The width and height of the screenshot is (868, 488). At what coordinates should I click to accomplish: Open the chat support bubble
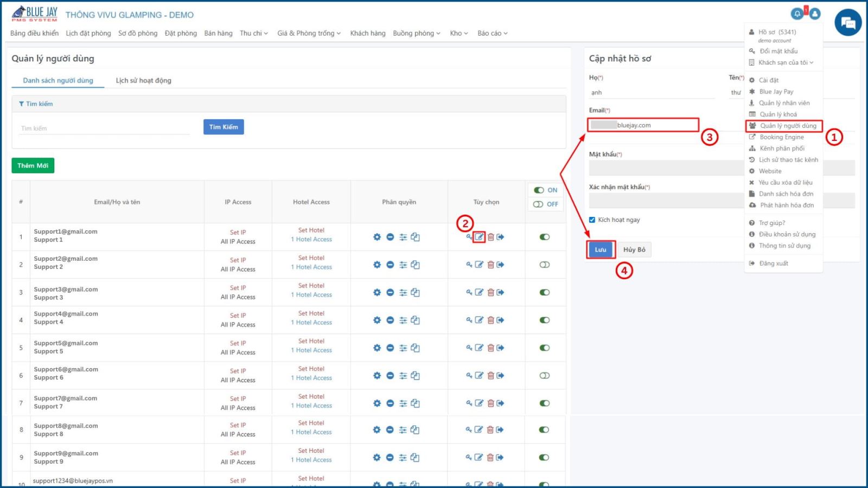tap(848, 23)
